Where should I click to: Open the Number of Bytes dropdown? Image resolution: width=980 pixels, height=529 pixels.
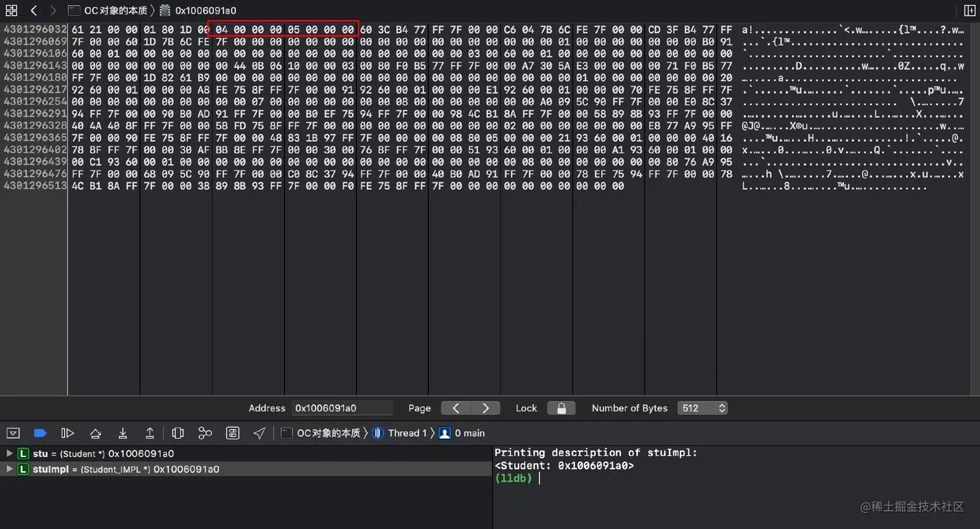(x=703, y=408)
